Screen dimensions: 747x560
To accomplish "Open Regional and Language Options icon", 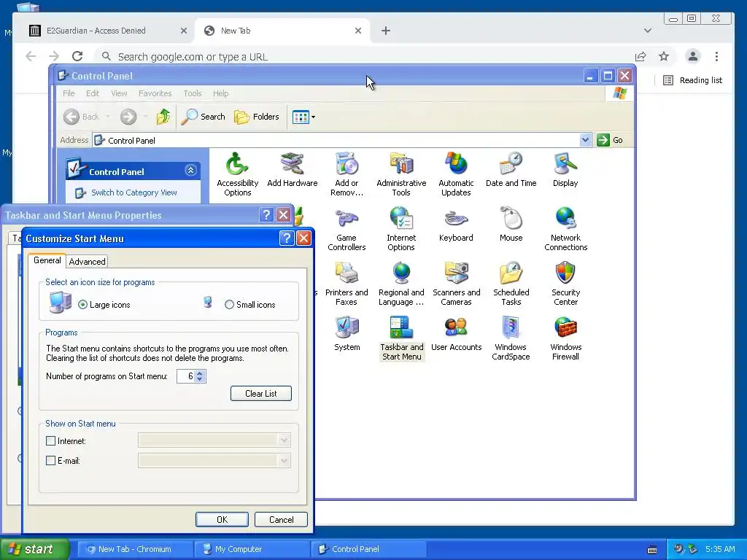I will 401,284.
